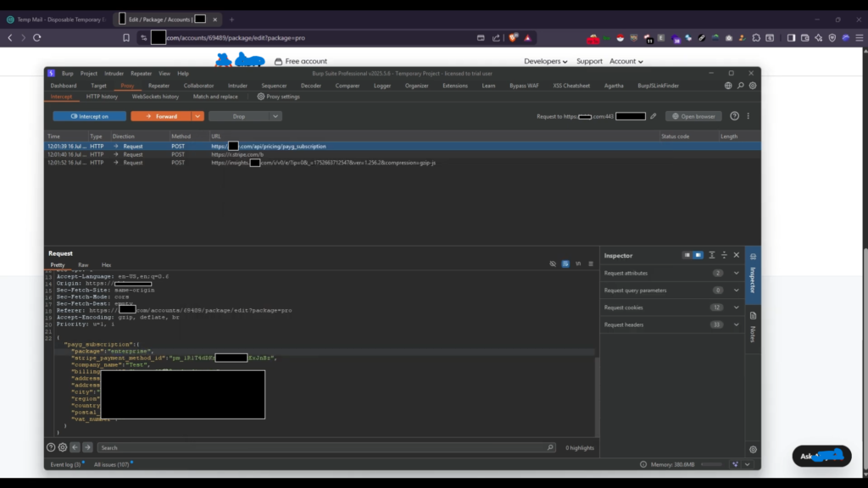The height and width of the screenshot is (488, 868).
Task: Open Proxy settings gear
Action: tap(261, 97)
